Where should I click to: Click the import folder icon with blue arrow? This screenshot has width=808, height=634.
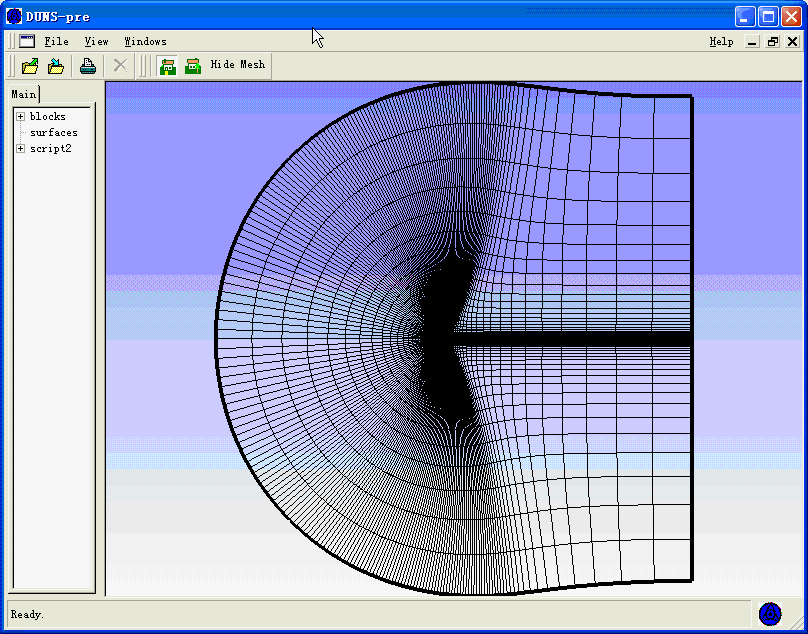coord(57,66)
